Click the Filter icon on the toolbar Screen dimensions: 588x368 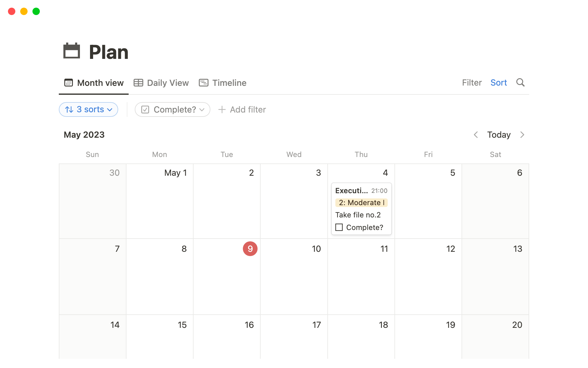(x=472, y=83)
